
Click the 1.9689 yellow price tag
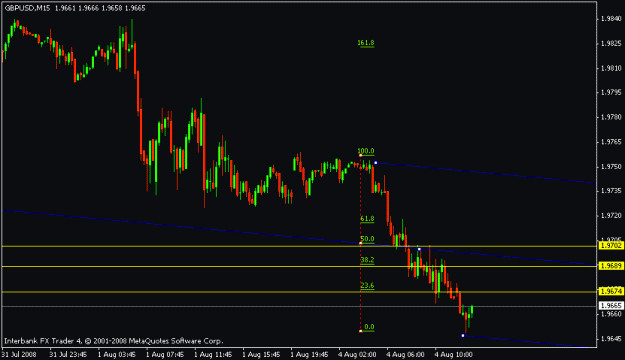click(611, 266)
